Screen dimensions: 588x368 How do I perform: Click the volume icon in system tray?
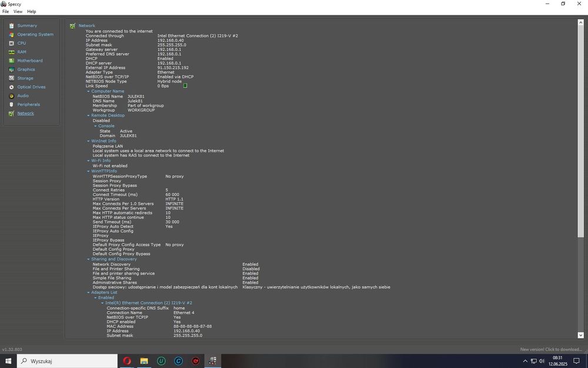pyautogui.click(x=542, y=361)
